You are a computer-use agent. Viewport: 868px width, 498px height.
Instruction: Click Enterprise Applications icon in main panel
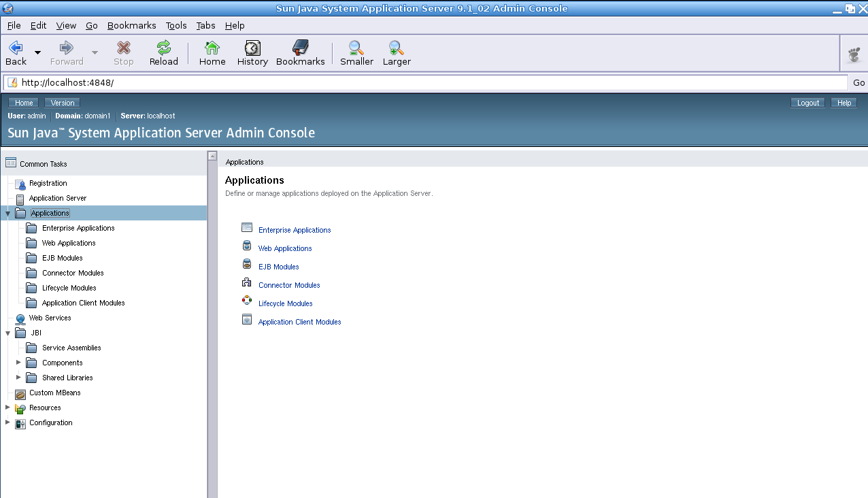click(247, 227)
